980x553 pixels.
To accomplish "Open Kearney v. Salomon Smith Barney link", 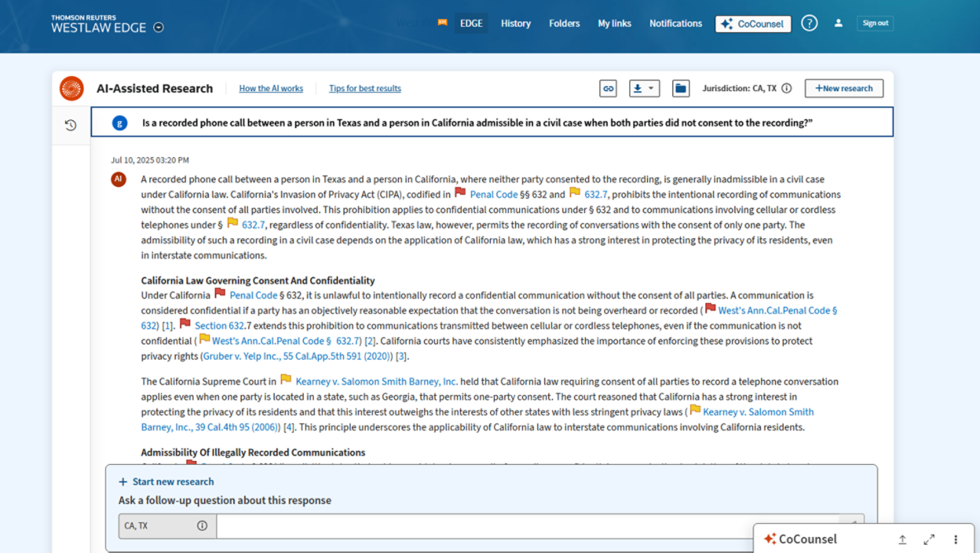I will 376,381.
